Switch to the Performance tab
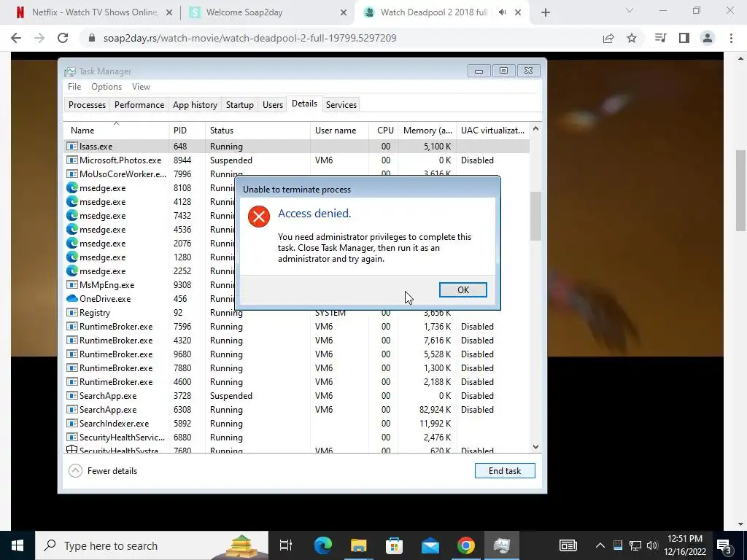 (139, 105)
